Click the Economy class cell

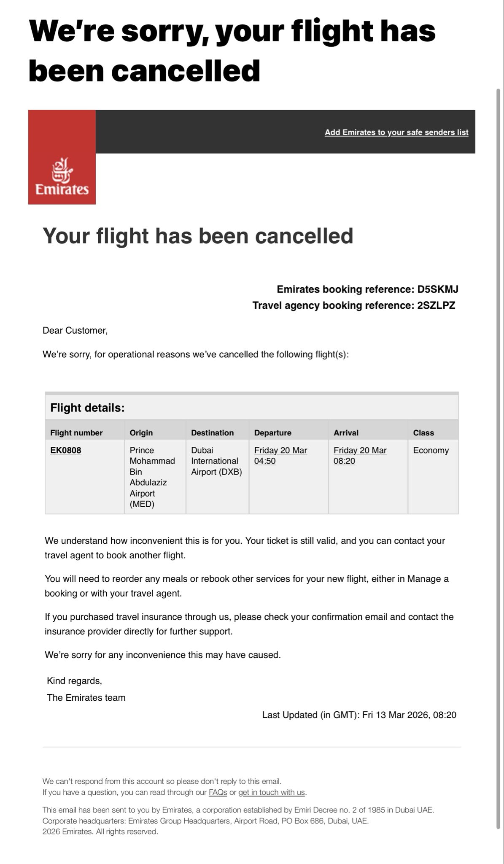[431, 450]
